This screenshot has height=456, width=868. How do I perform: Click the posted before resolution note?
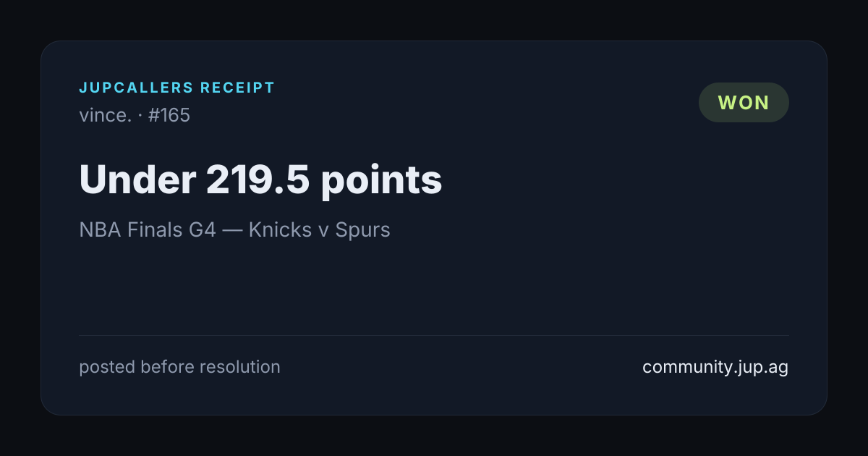[x=179, y=367]
